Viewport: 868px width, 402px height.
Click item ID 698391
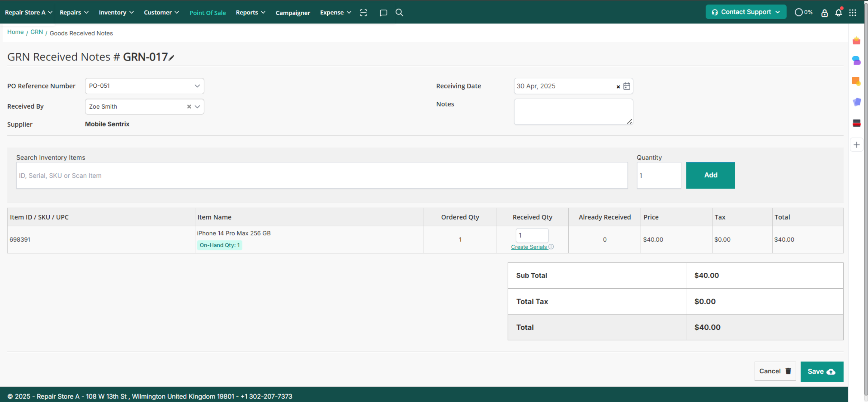click(x=20, y=239)
